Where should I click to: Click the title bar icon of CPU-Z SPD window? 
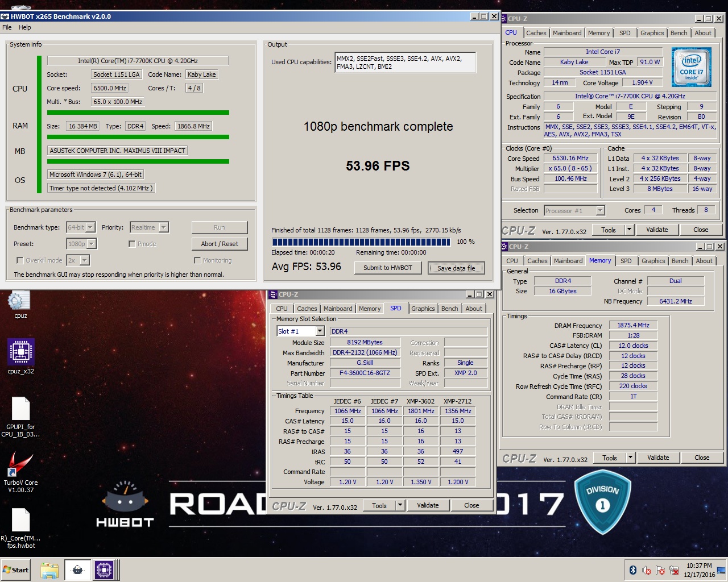[273, 294]
